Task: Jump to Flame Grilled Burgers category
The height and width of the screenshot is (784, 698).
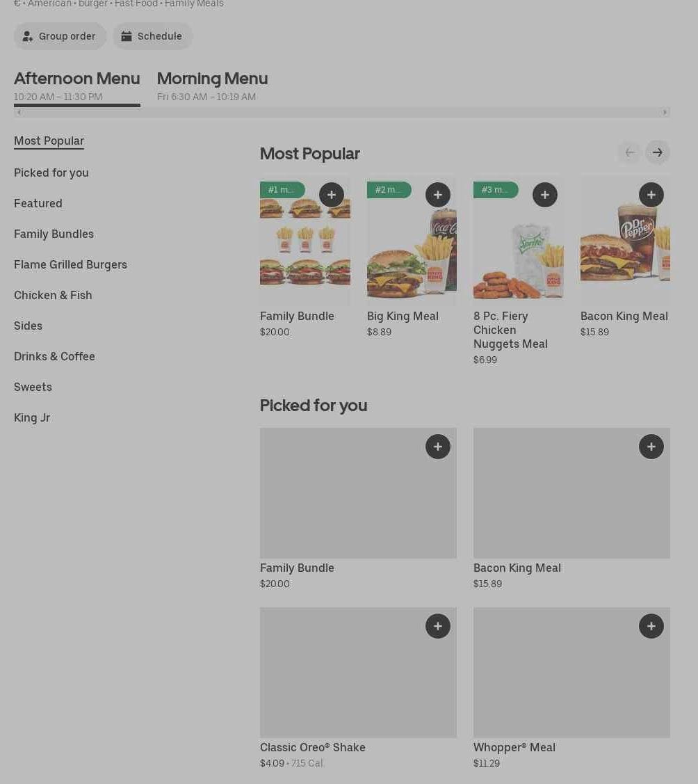Action: tap(70, 264)
